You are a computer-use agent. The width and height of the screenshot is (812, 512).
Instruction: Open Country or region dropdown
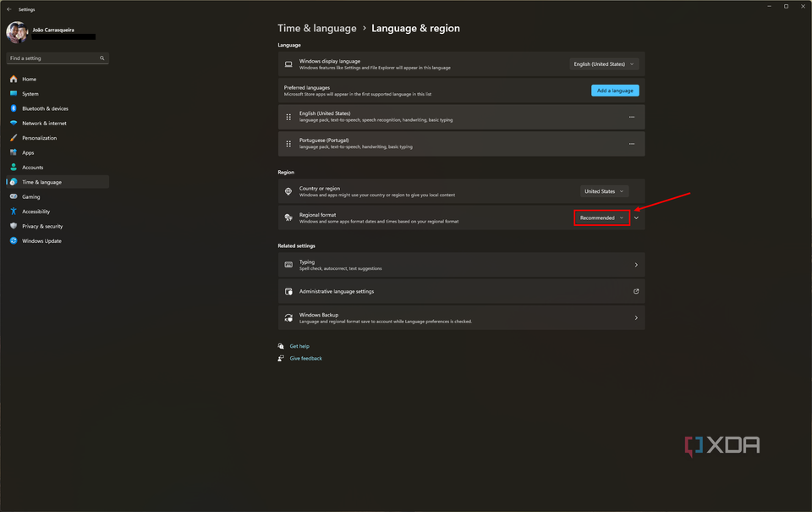(x=604, y=191)
